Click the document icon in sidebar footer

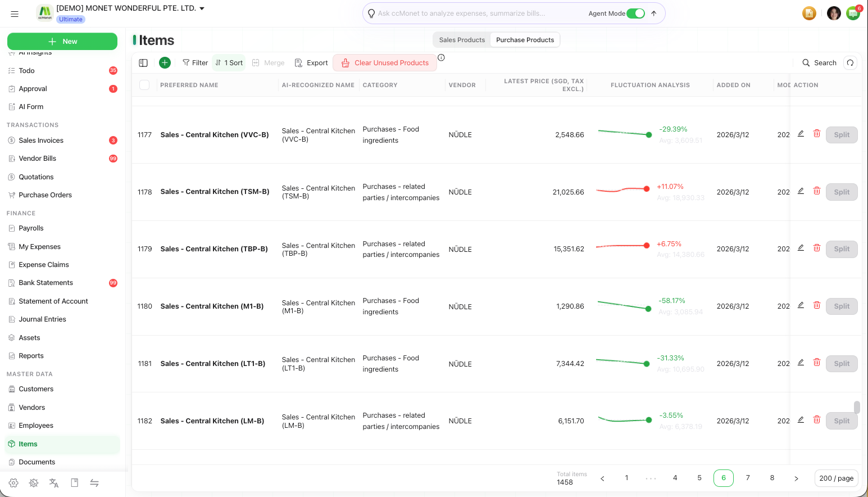pos(74,483)
